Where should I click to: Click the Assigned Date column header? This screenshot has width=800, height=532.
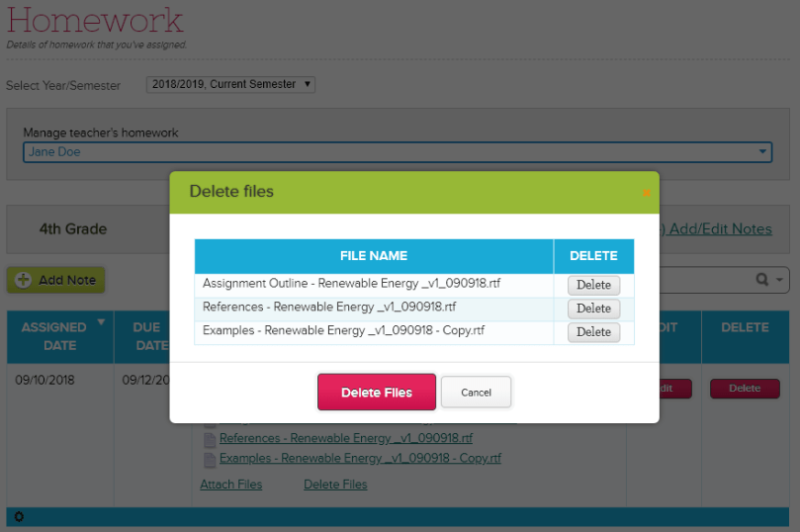click(x=59, y=336)
